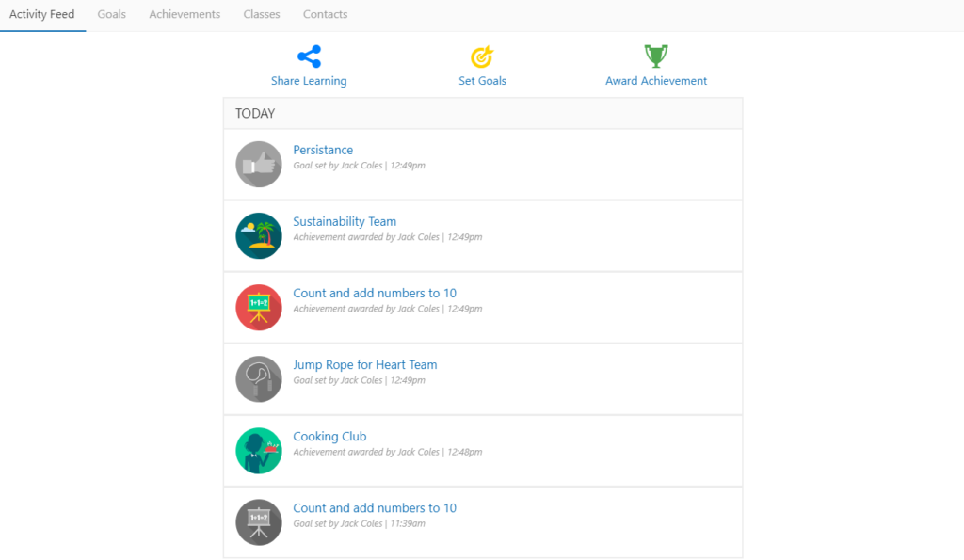Click the green Award Achievement trophy icon

[656, 56]
